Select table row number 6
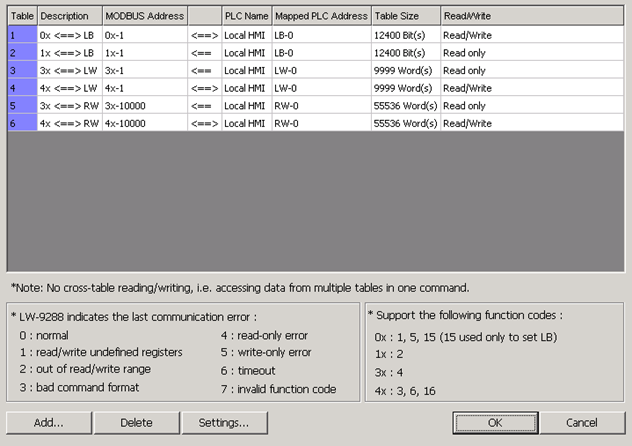The height and width of the screenshot is (446, 632). (23, 123)
